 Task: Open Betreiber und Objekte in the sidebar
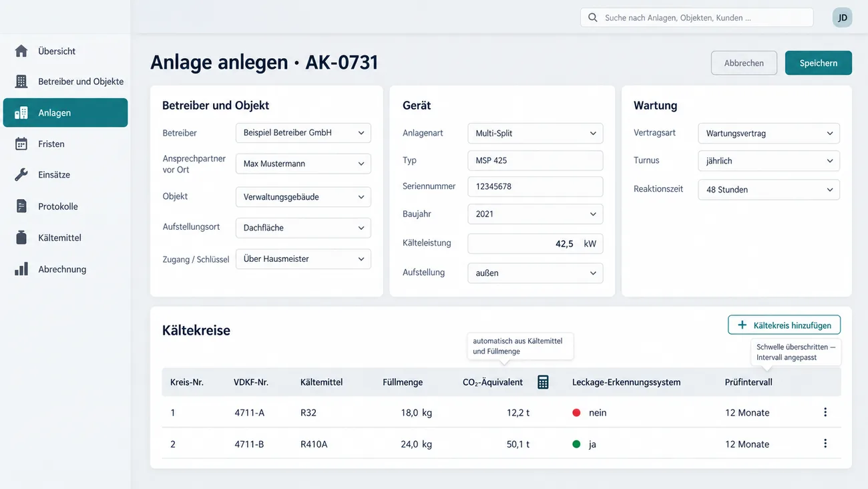[65, 81]
